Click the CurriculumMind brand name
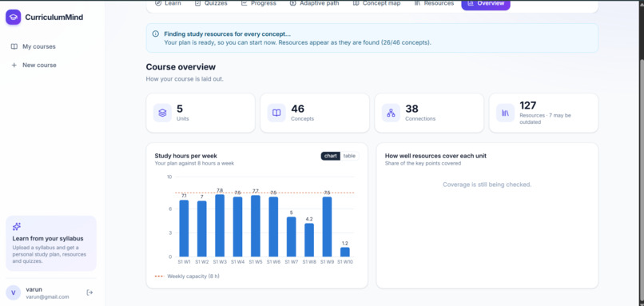Image resolution: width=644 pixels, height=306 pixels. (x=54, y=18)
